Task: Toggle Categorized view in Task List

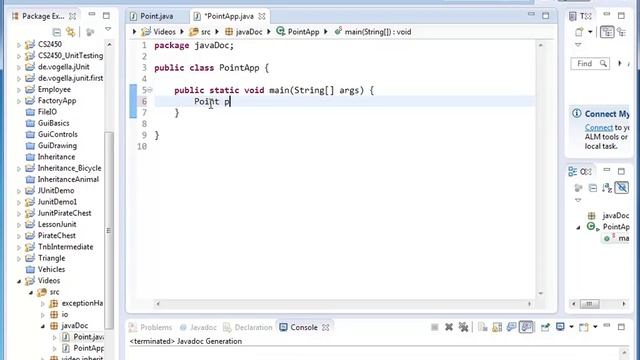Action: point(607,32)
